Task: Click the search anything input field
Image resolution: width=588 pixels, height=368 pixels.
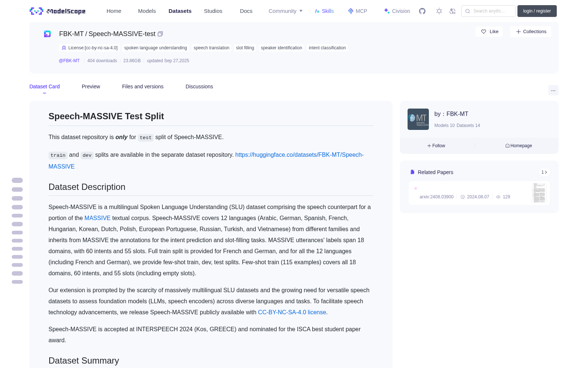Action: [488, 11]
